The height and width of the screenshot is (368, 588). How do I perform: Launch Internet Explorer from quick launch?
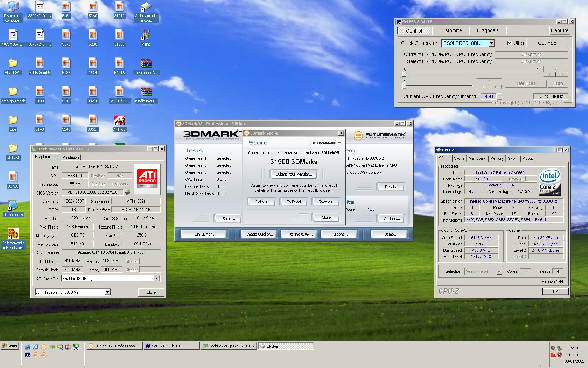tap(28, 347)
